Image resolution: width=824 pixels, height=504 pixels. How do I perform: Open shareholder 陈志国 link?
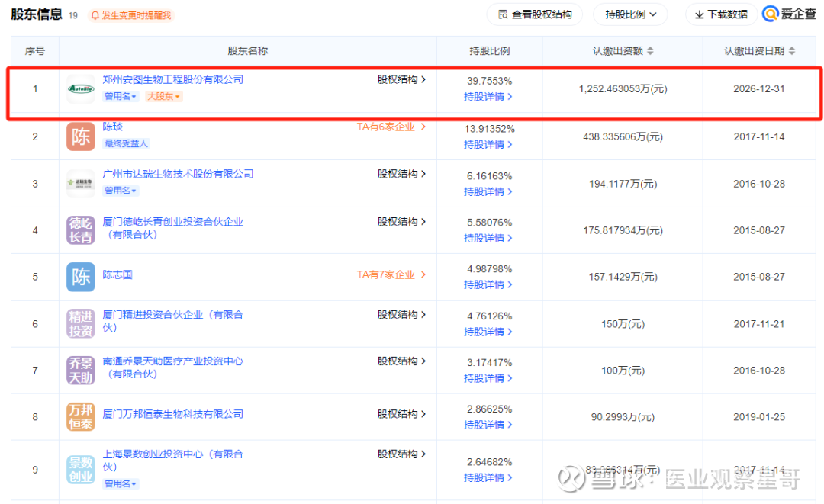[117, 274]
